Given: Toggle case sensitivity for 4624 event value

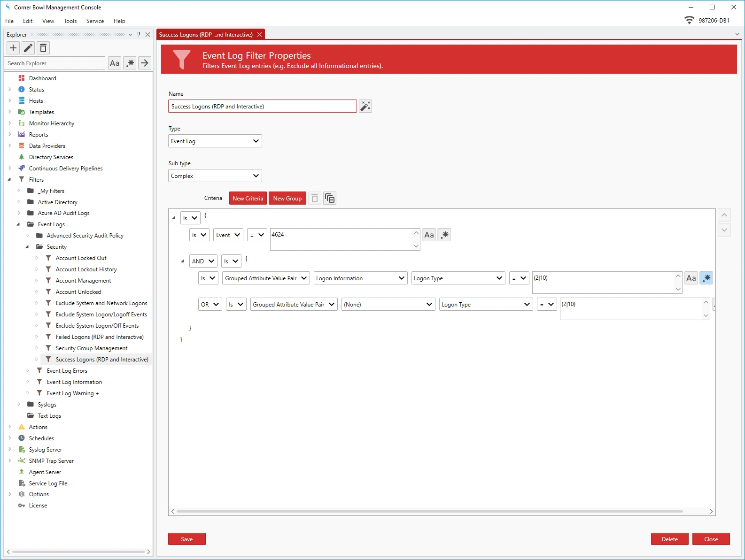Looking at the screenshot, I should click(429, 235).
